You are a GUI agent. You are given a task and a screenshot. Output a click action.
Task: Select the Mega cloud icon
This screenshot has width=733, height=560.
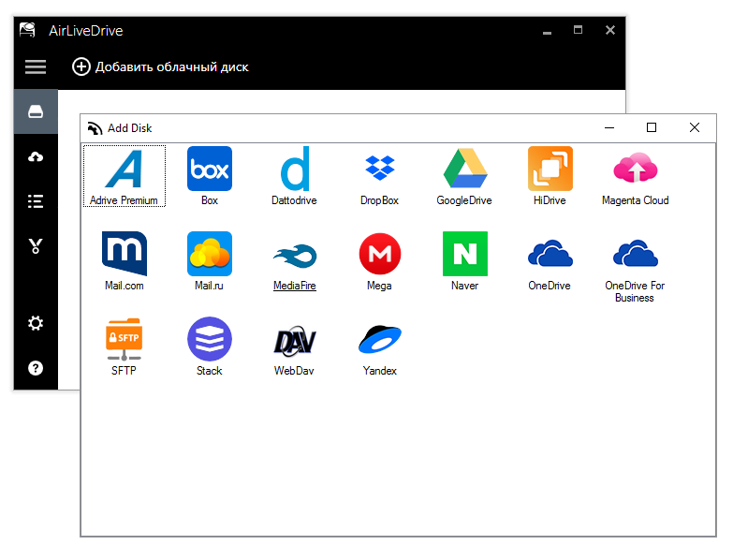(x=379, y=255)
